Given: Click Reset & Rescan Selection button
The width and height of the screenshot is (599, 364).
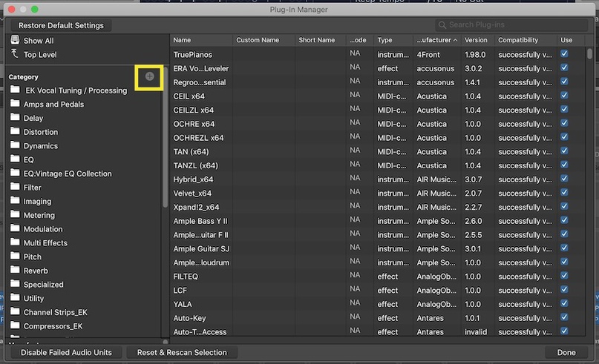Looking at the screenshot, I should click(182, 353).
